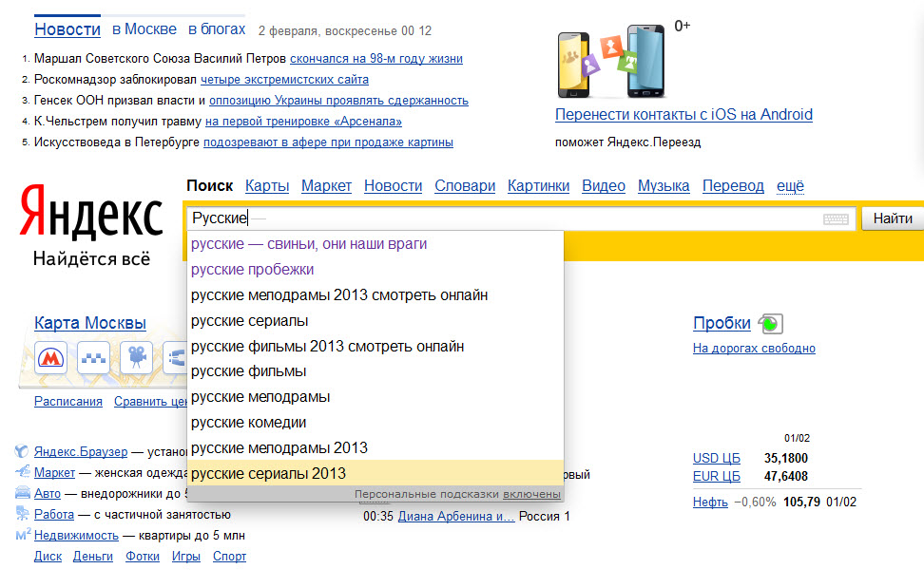The image size is (924, 588).
Task: Click the Яндекс logo
Action: 91,212
